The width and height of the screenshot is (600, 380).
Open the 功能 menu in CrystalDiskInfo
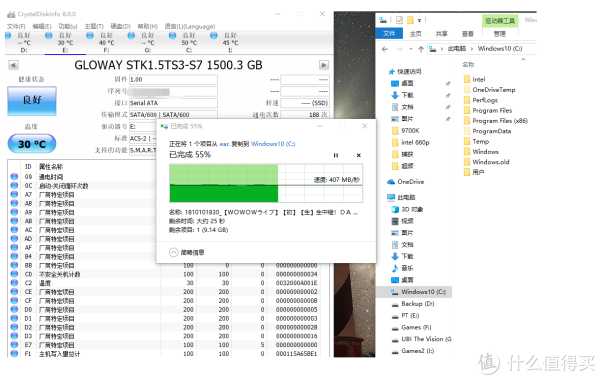68,26
